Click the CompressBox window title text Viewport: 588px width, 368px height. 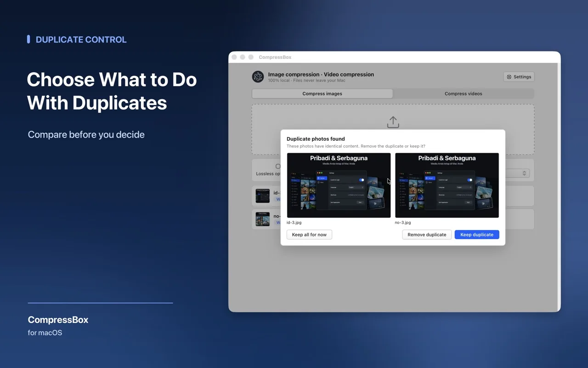(275, 57)
